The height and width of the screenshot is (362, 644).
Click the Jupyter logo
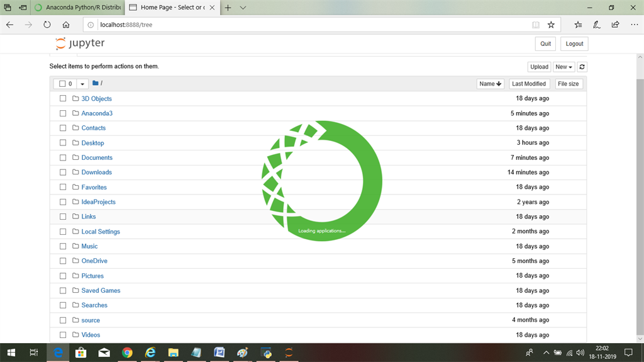tap(80, 43)
